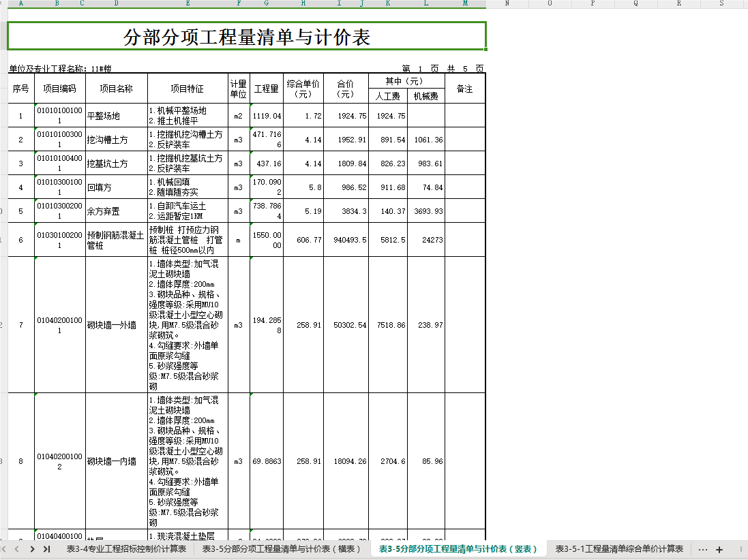The width and height of the screenshot is (748, 560).
Task: Switch to 表3-4专业工程招标控制价计算表 tab
Action: coord(126,549)
